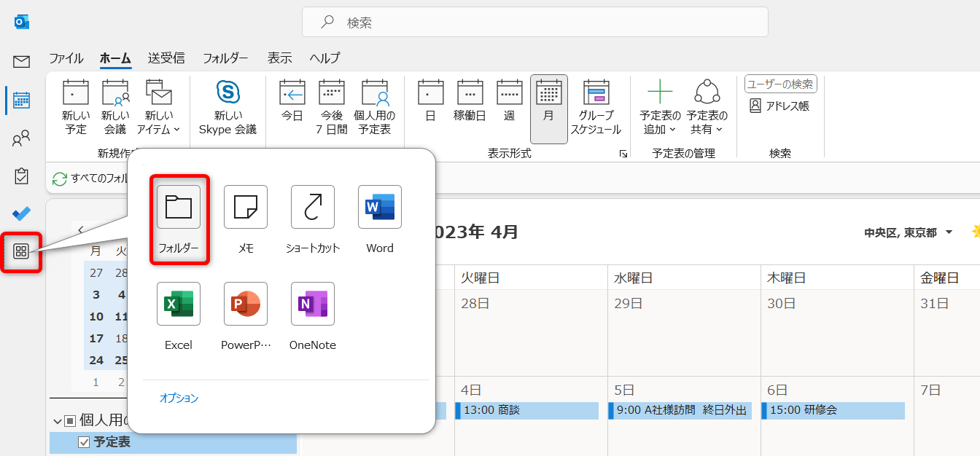
Task: Click the More Apps grid icon
Action: point(21,252)
